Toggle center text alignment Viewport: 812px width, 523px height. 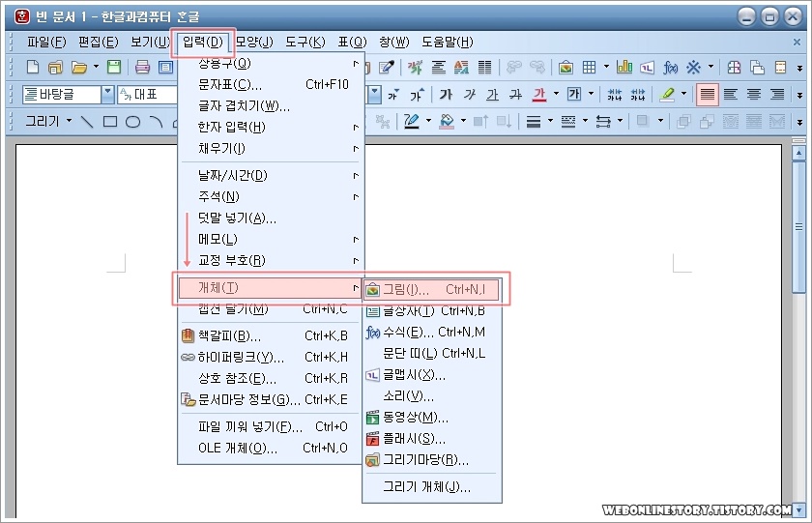click(753, 94)
